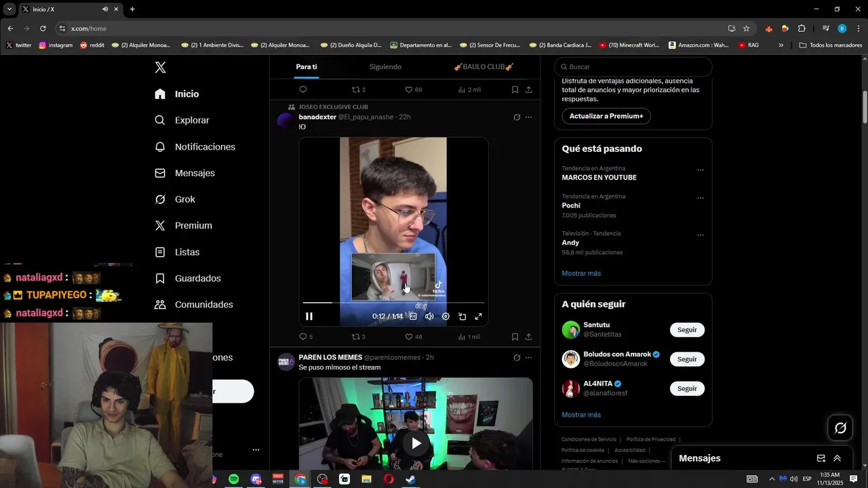Open the more options menu on banadexter post
This screenshot has height=488, width=868.
coord(528,117)
